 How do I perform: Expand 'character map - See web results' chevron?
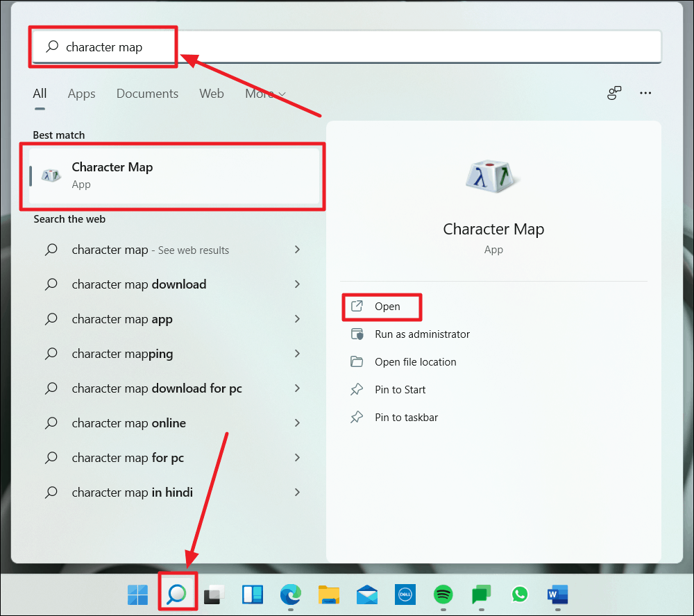tap(297, 250)
